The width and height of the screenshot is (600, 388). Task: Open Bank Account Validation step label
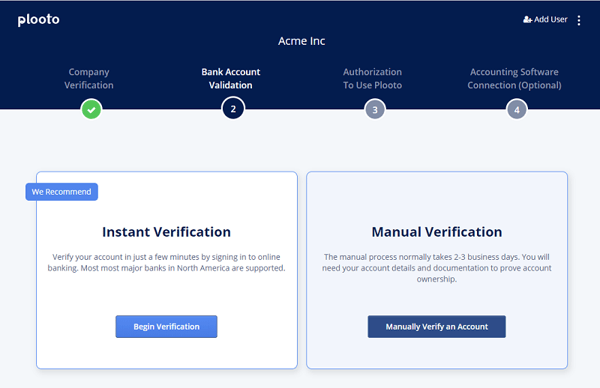coord(231,78)
